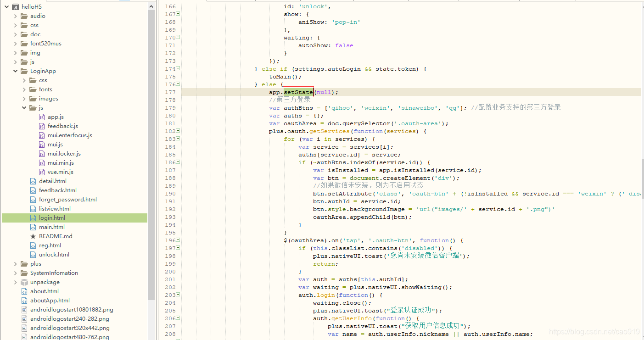Screen dimensions: 644x340
Task: Fold code block at line 176
Action: 178,84
